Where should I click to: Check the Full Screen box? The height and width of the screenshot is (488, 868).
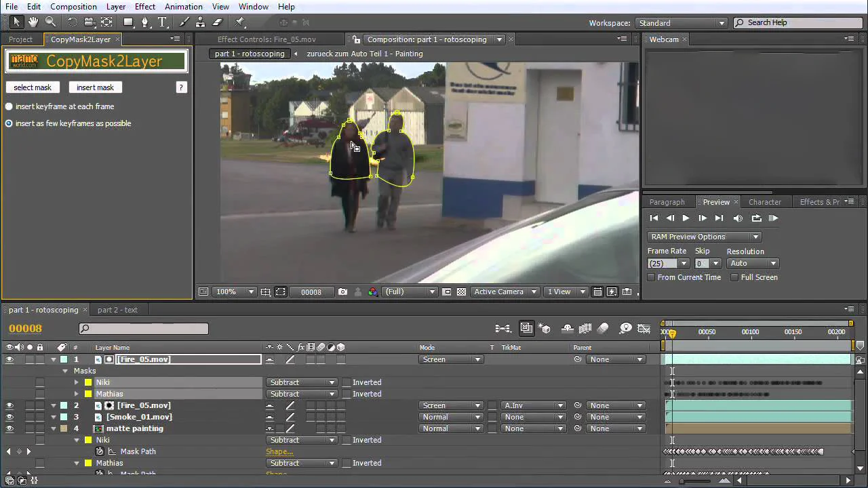(734, 277)
